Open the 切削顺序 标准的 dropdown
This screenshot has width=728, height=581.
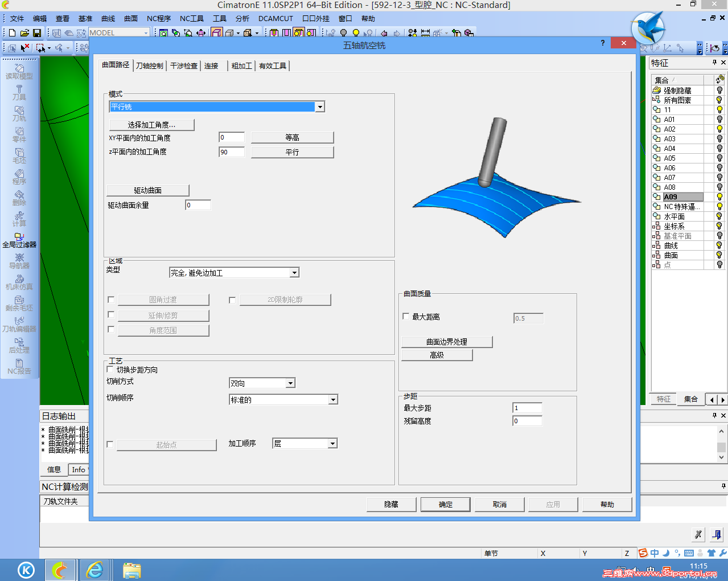click(283, 400)
